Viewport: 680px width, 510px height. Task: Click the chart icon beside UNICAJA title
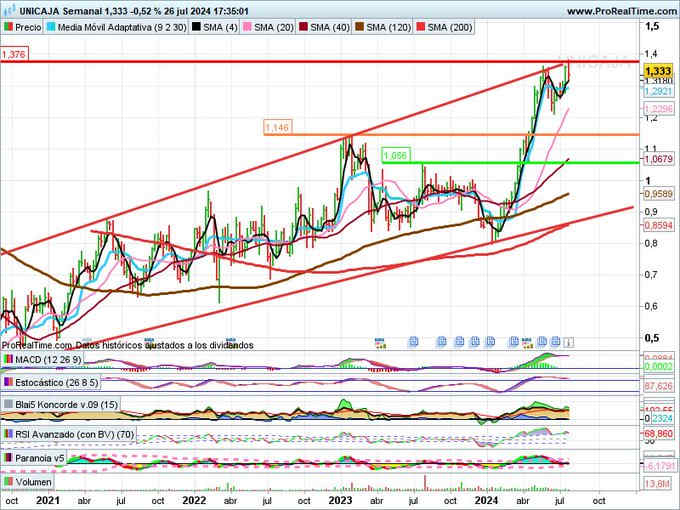tap(9, 10)
